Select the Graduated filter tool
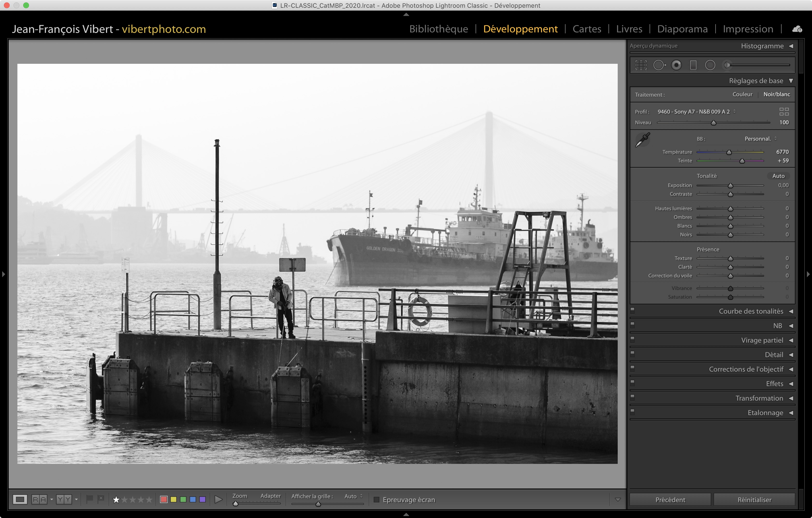Viewport: 812px width, 518px height. tap(693, 65)
